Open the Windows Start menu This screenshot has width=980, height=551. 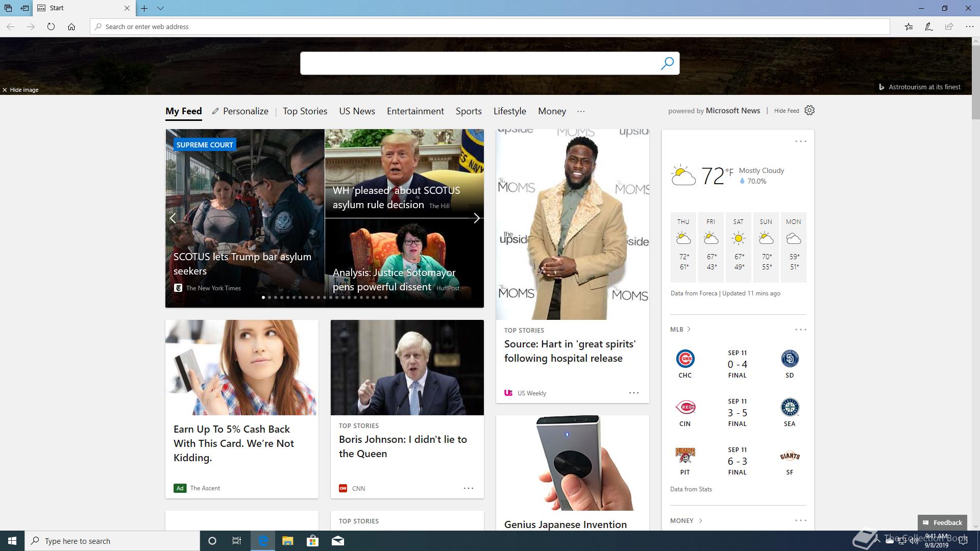[x=12, y=541]
